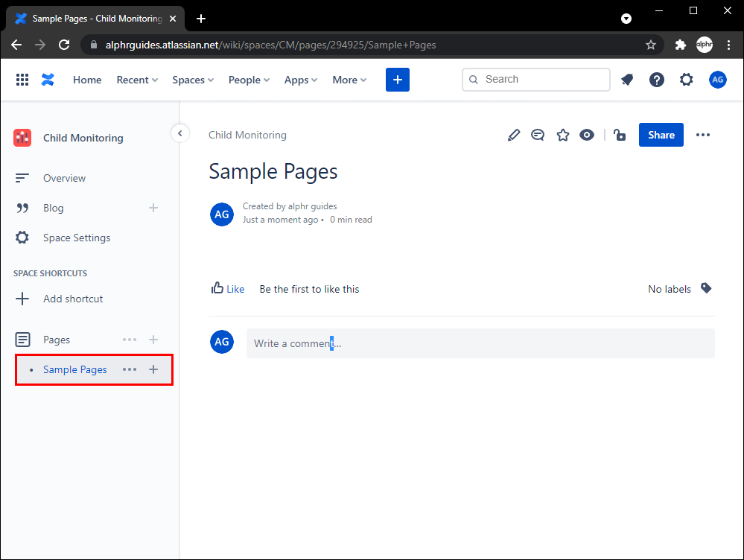The image size is (744, 560).
Task: Expand the Recent dropdown menu
Action: pyautogui.click(x=137, y=80)
